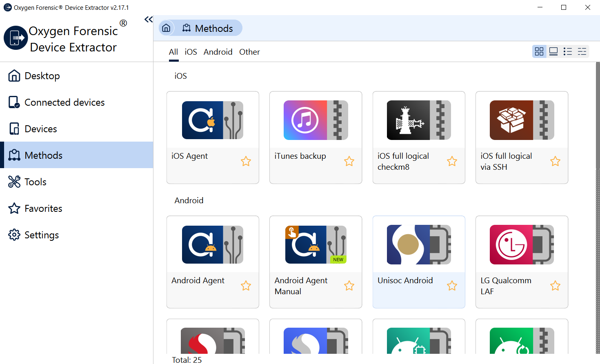Favorite the iTunes backup method
The image size is (600, 364).
pyautogui.click(x=349, y=161)
